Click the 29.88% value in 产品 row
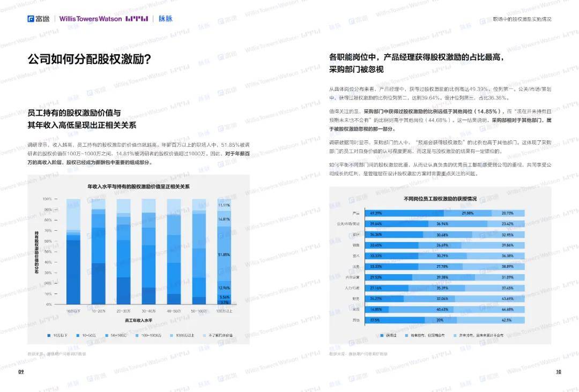579x392 pixels. tap(467, 213)
